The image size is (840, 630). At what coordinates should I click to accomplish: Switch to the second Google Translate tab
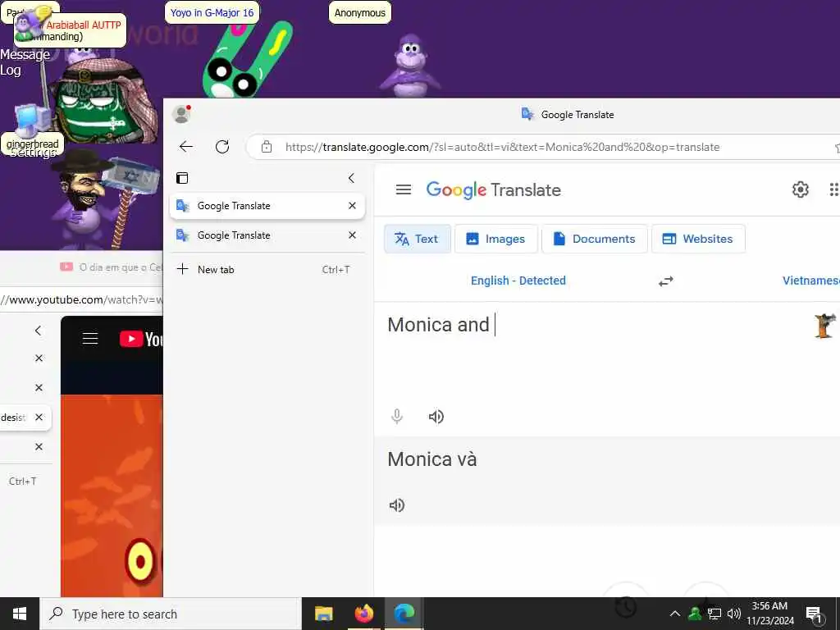click(x=267, y=235)
